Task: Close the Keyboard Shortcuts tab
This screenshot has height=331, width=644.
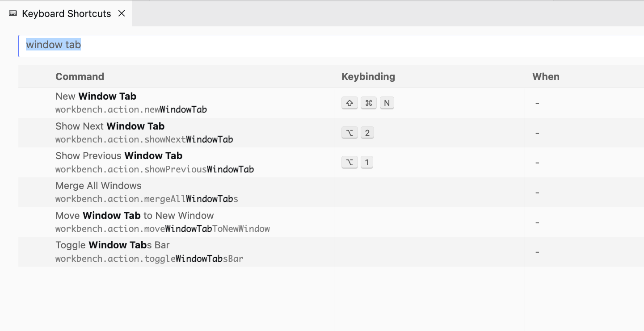Action: pos(121,13)
